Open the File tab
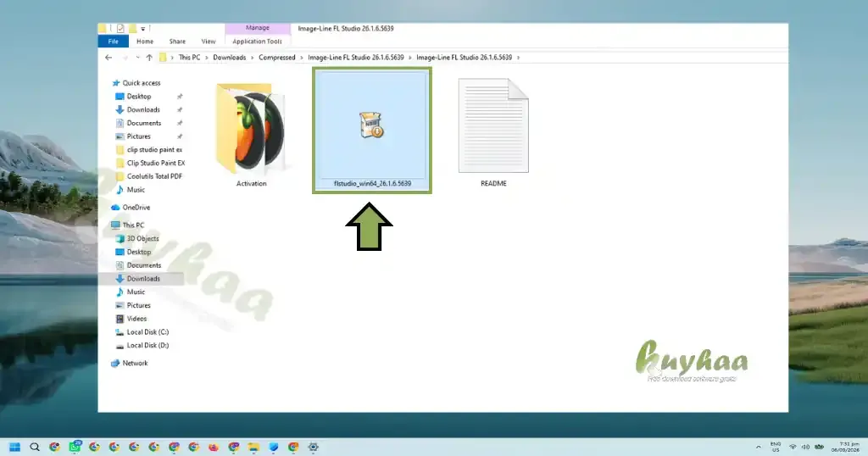The height and width of the screenshot is (456, 868). (113, 42)
